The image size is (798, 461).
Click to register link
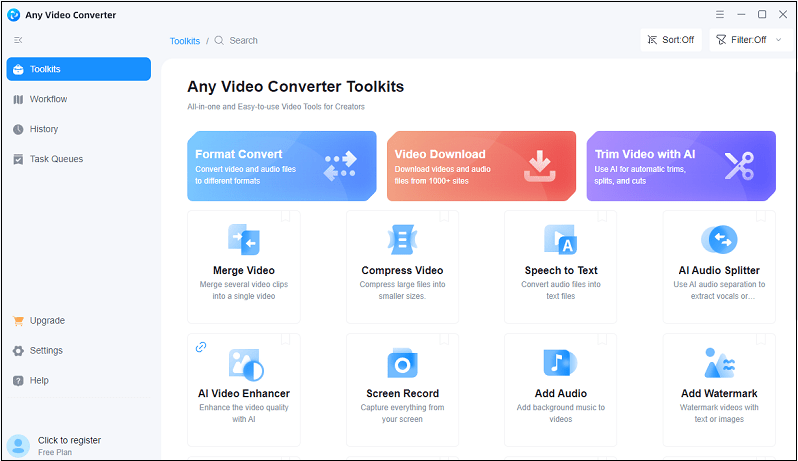69,440
